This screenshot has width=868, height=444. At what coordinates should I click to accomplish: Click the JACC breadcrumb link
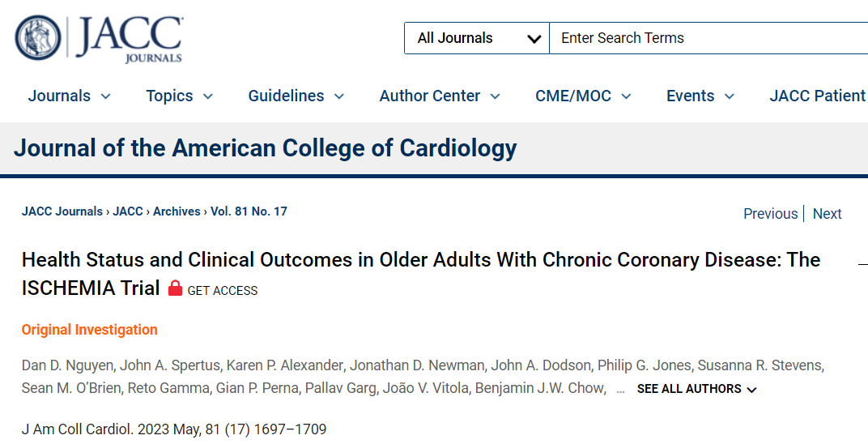click(128, 211)
